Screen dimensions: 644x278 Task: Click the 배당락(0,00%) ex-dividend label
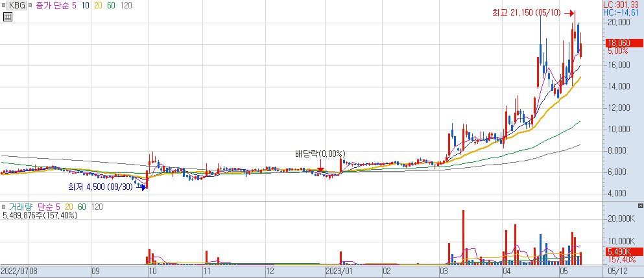pos(321,154)
